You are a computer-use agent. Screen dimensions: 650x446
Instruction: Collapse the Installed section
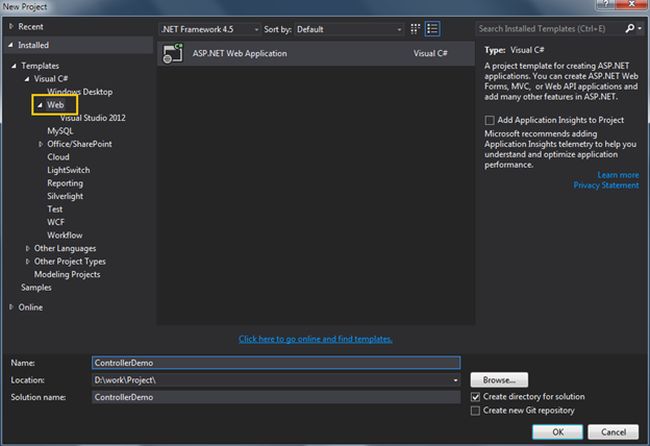tap(10, 45)
